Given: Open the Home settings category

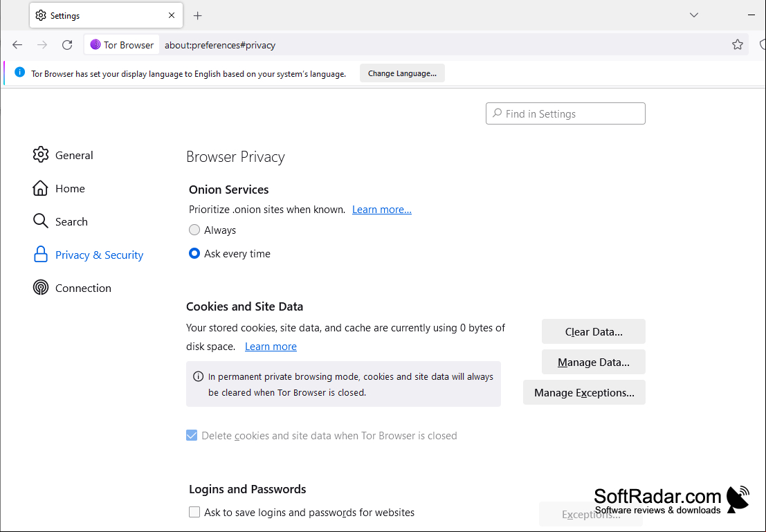Looking at the screenshot, I should pyautogui.click(x=59, y=188).
